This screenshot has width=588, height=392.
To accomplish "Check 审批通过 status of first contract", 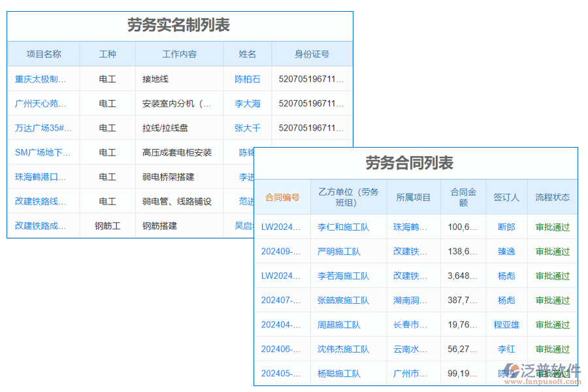I will point(552,227).
